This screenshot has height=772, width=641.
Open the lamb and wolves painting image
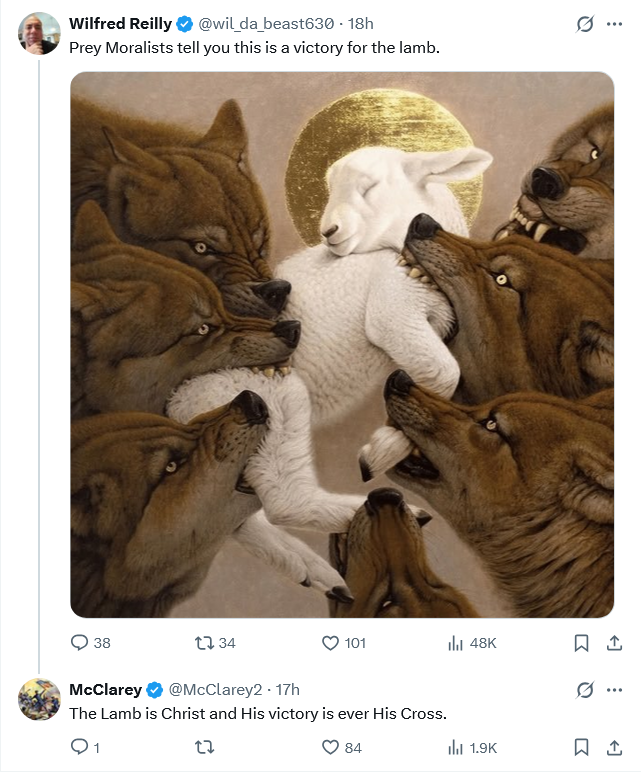pos(342,345)
